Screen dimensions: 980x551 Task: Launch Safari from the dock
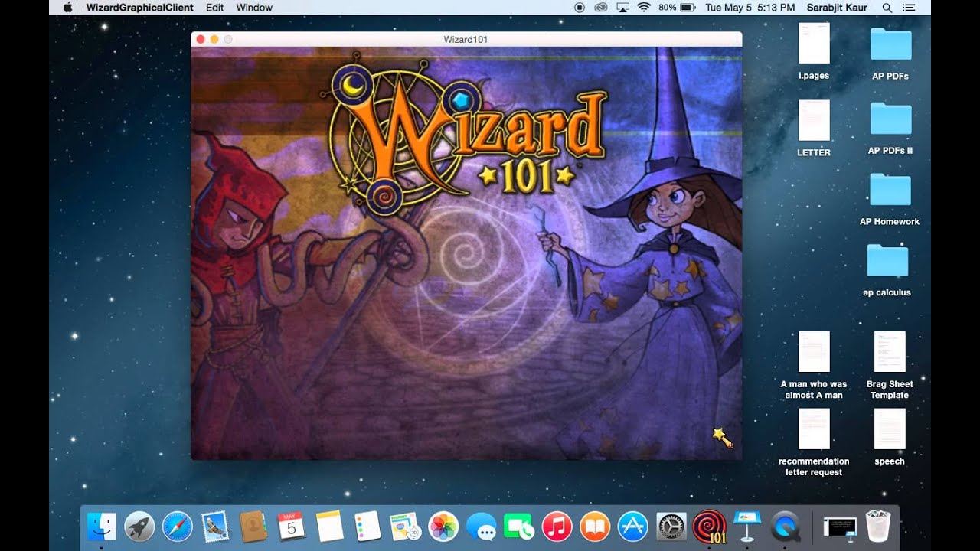pyautogui.click(x=177, y=527)
